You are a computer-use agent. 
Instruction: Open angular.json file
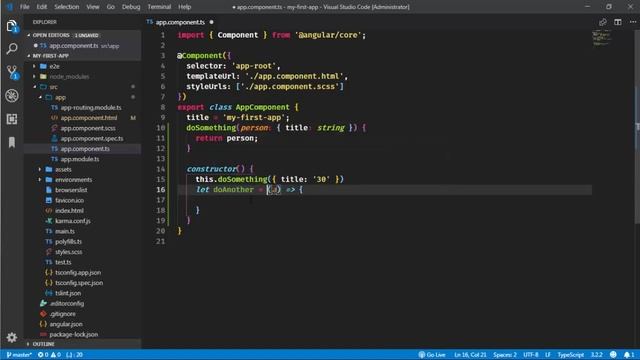66,324
